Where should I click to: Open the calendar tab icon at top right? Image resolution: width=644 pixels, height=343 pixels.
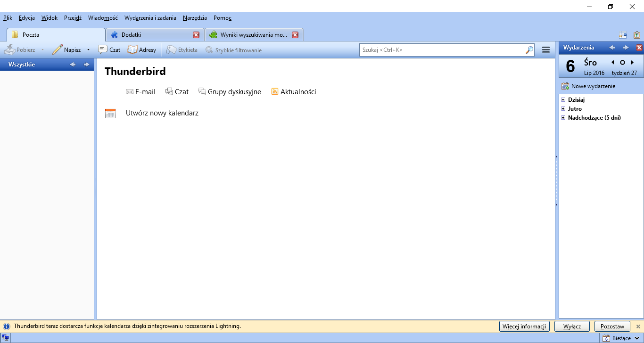click(x=623, y=34)
